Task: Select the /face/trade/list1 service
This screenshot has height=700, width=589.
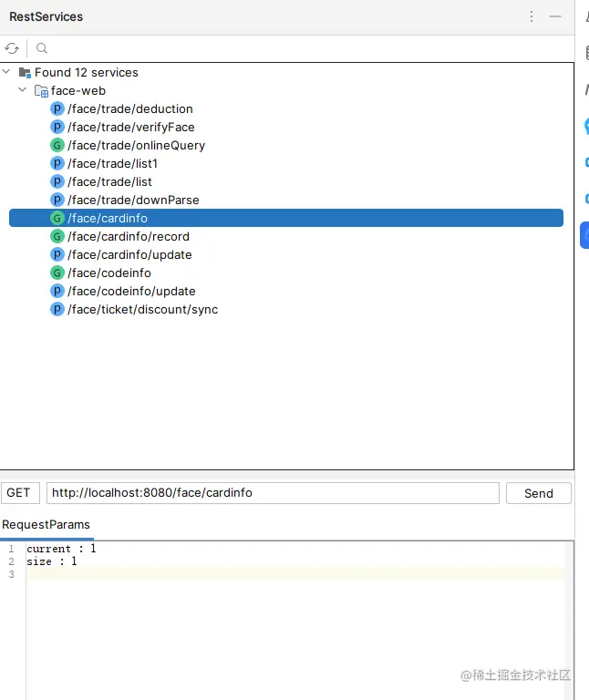Action: pyautogui.click(x=112, y=164)
